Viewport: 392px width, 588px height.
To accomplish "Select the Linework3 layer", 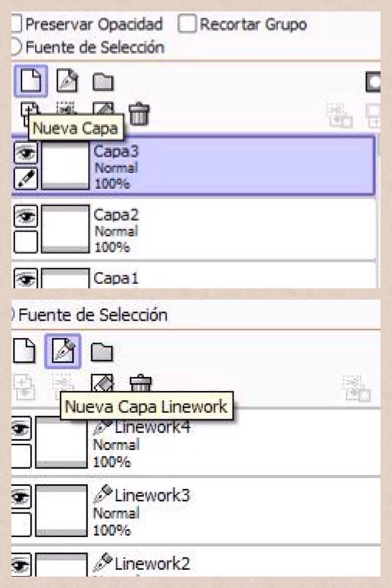I will [196, 510].
